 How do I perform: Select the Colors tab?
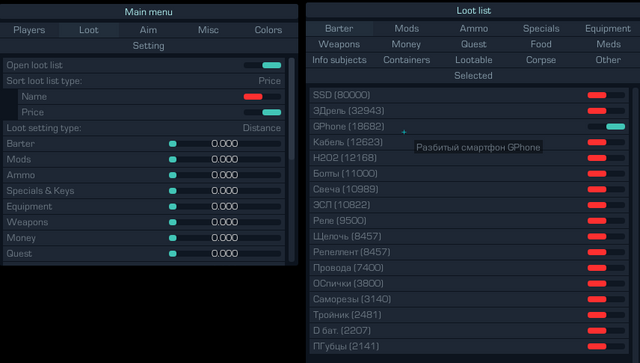(268, 30)
